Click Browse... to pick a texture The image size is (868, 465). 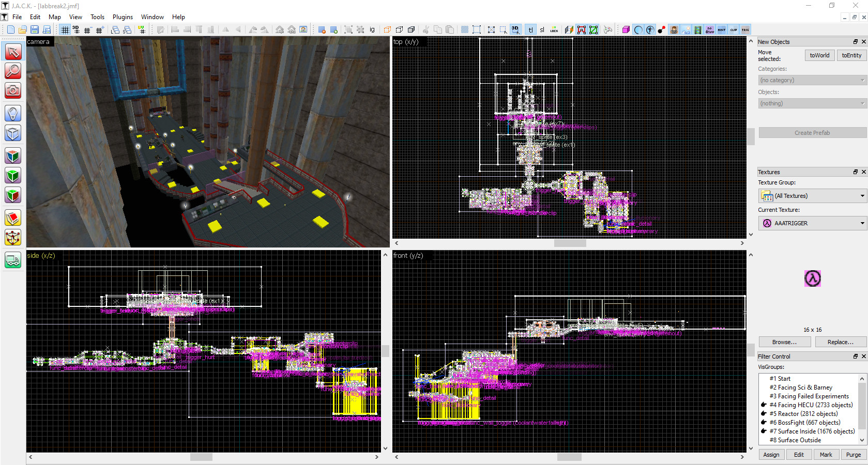pos(784,342)
